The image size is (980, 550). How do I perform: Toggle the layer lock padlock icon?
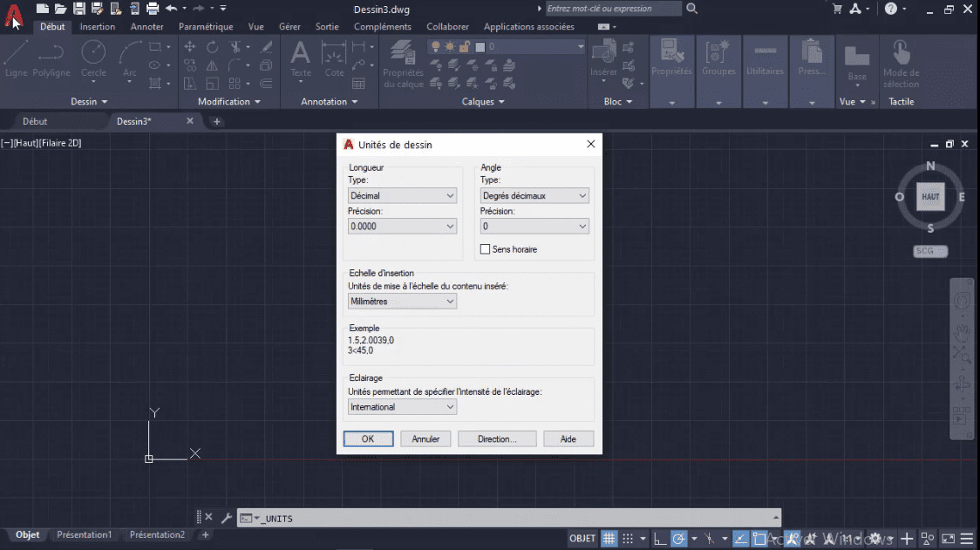[465, 47]
